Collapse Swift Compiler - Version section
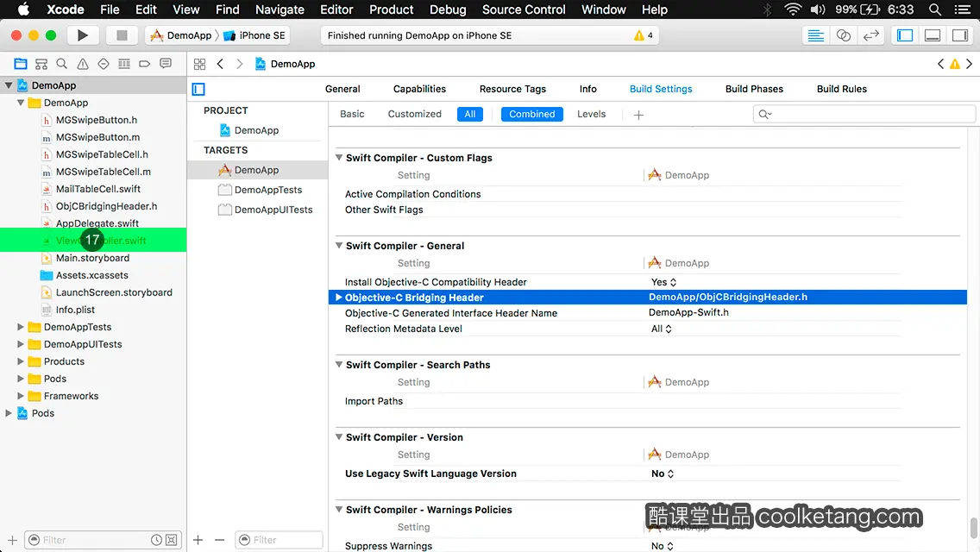This screenshot has width=980, height=552. 339,437
